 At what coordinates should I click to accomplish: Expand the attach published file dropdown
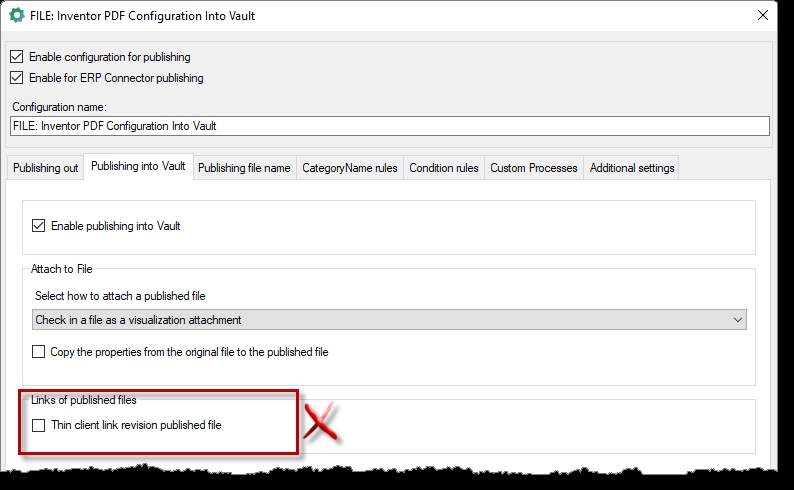[390, 320]
